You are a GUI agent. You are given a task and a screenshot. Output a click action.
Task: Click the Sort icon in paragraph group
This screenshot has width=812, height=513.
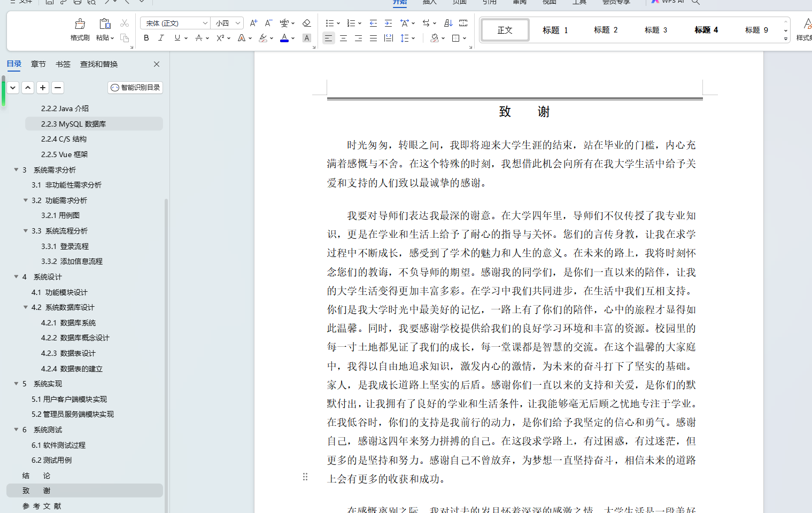[448, 23]
